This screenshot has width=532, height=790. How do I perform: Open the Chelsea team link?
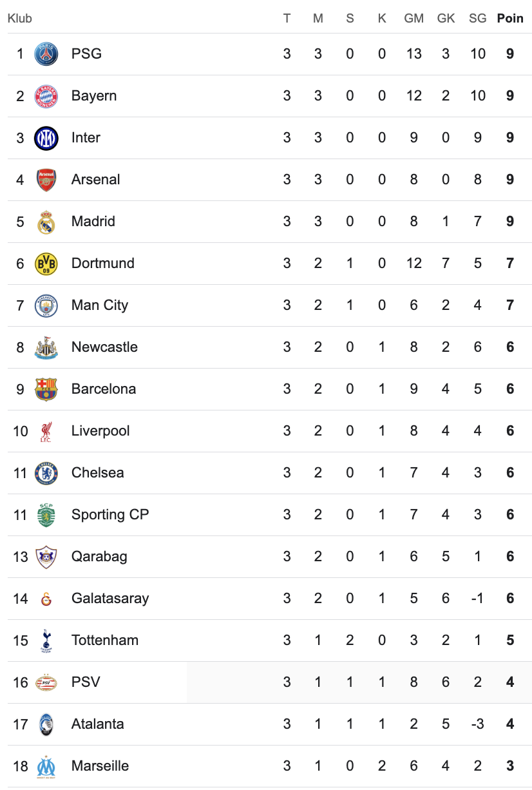coord(98,473)
